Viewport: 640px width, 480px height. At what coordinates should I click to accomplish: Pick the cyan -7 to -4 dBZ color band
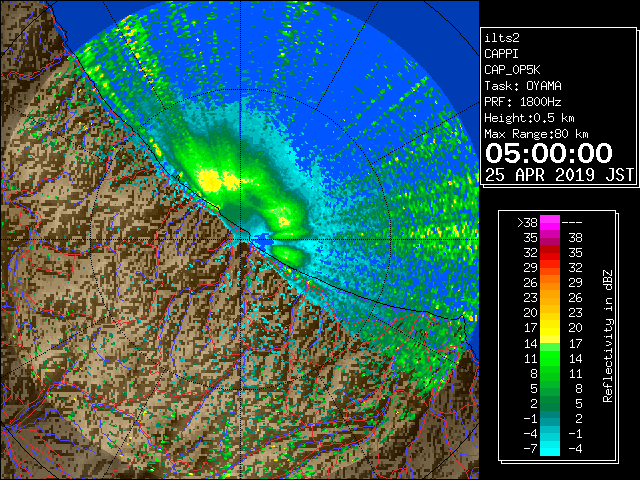click(x=550, y=448)
